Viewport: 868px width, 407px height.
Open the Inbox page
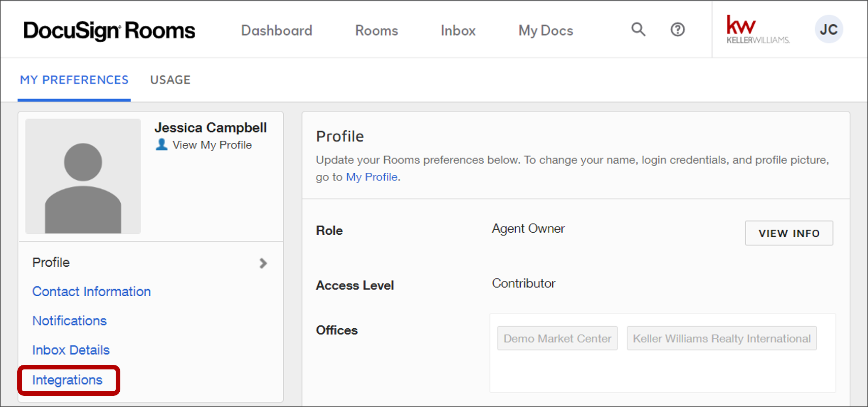point(458,30)
